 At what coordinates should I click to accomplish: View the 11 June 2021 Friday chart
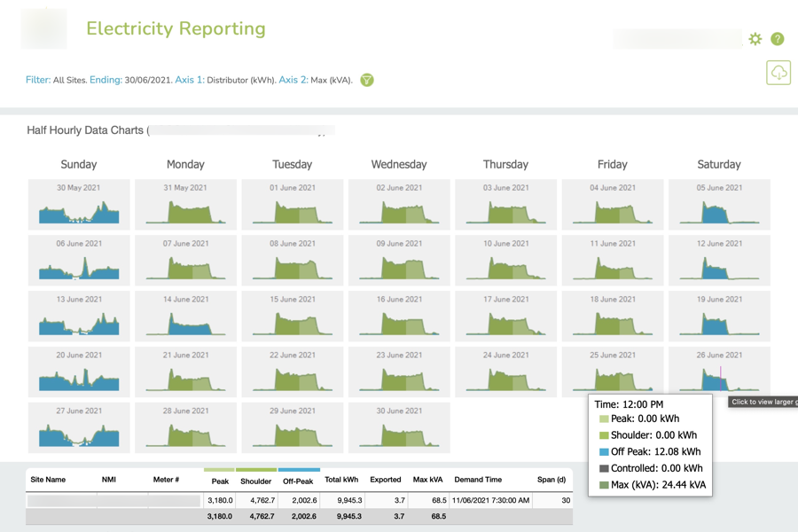[613, 261]
